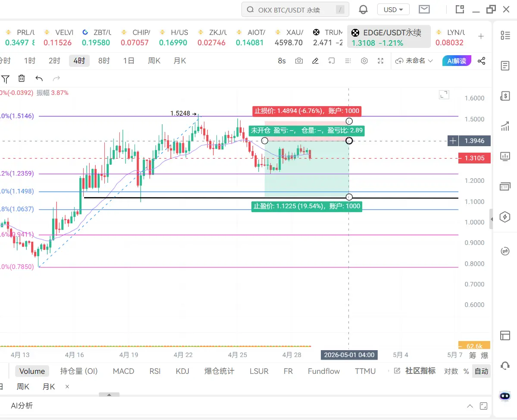Click the 8s refresh countdown
The width and height of the screenshot is (517, 420).
coord(282,61)
